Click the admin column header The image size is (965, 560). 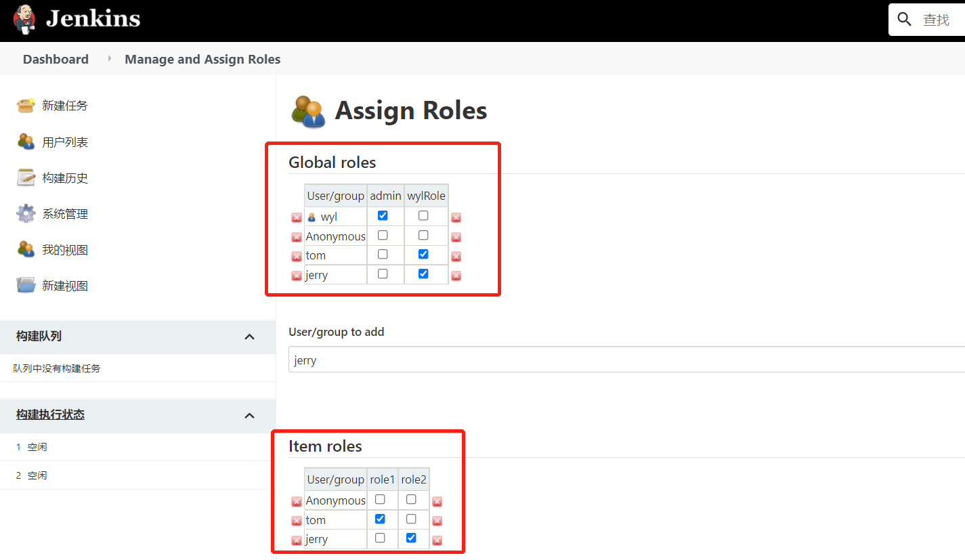coord(385,196)
